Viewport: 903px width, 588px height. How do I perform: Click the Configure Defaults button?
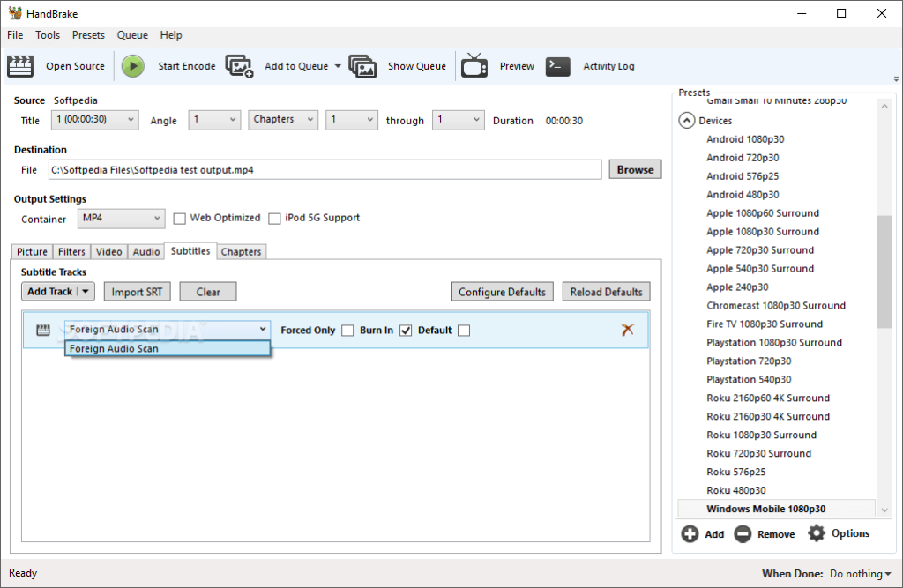point(502,292)
